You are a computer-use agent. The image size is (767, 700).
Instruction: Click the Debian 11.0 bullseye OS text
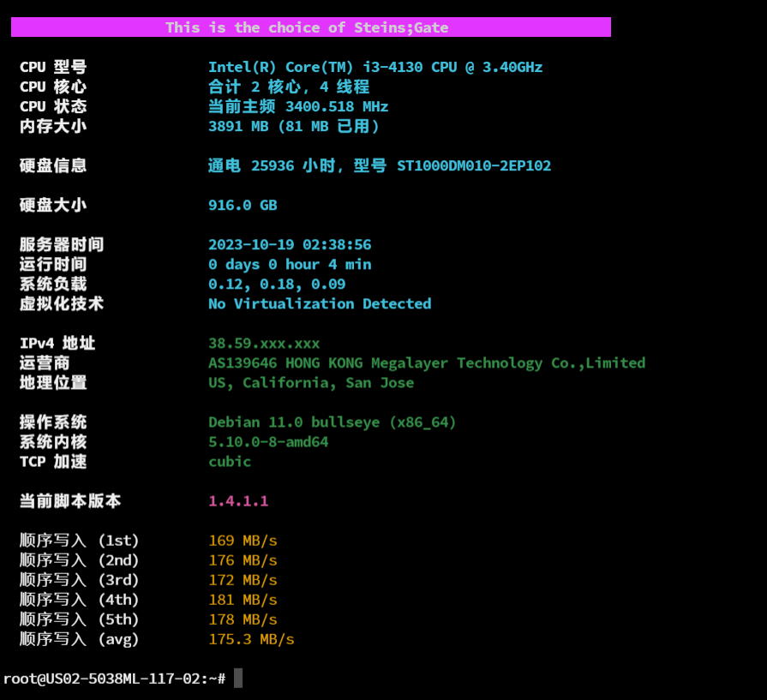click(x=333, y=422)
